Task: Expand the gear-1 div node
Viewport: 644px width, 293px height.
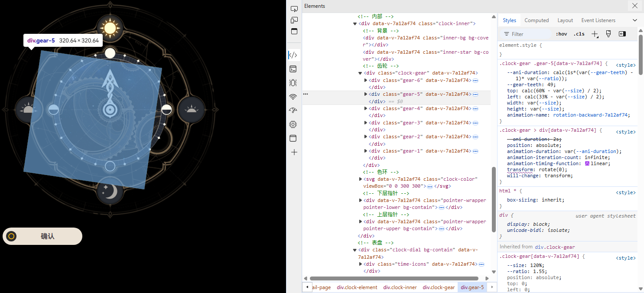Action: pos(366,151)
